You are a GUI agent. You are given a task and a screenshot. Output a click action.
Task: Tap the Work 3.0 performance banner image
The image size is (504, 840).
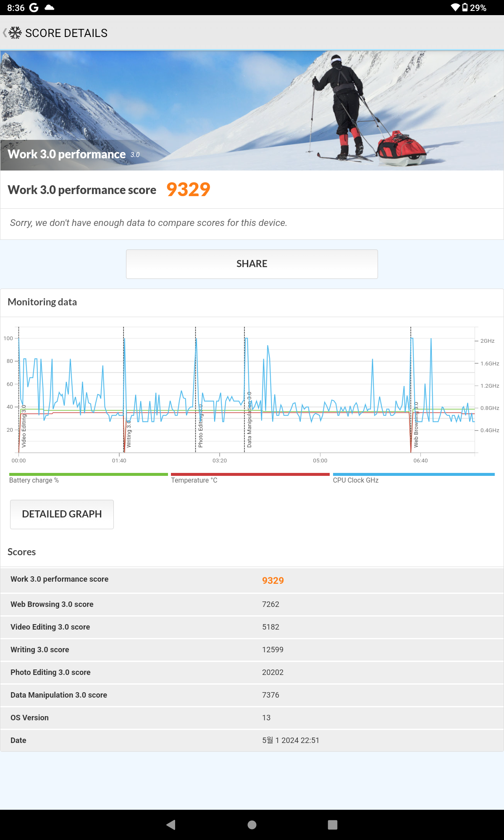point(252,111)
